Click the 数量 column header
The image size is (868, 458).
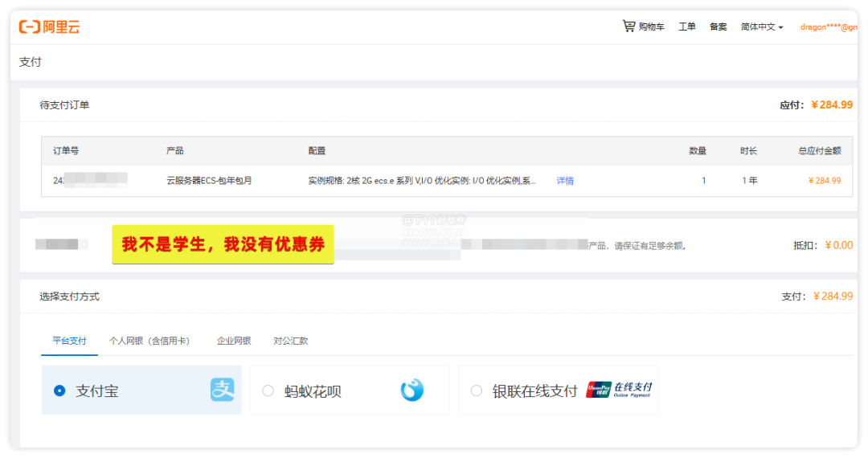click(x=698, y=150)
